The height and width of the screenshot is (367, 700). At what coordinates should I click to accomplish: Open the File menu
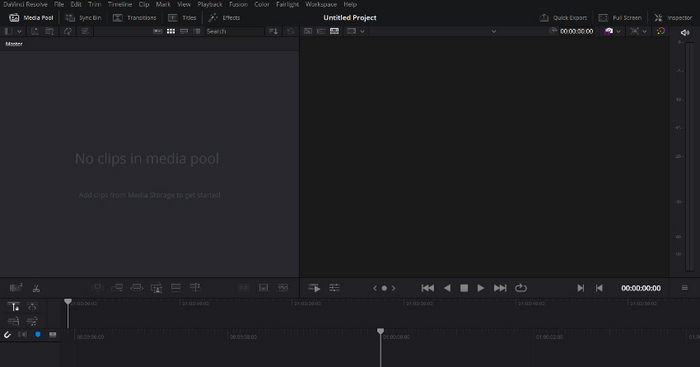coord(59,4)
